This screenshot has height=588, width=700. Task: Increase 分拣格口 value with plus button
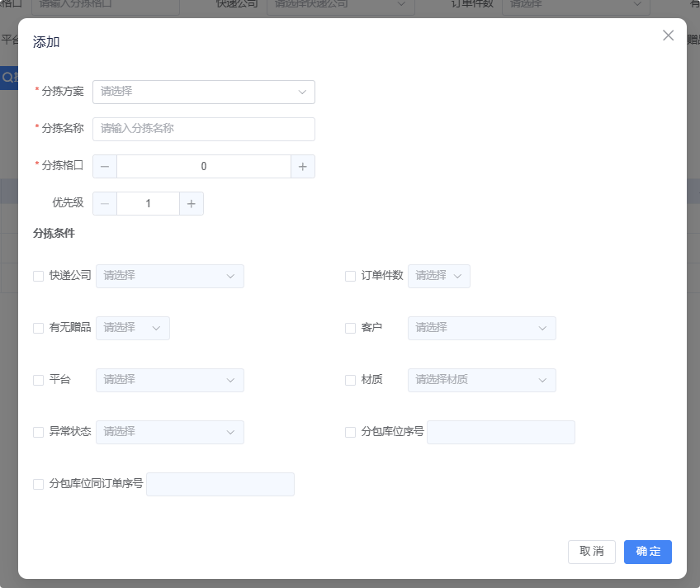303,167
